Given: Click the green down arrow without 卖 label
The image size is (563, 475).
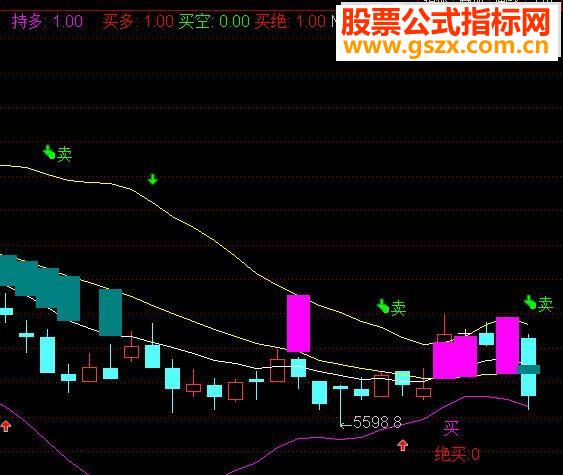Looking at the screenshot, I should click(x=153, y=179).
